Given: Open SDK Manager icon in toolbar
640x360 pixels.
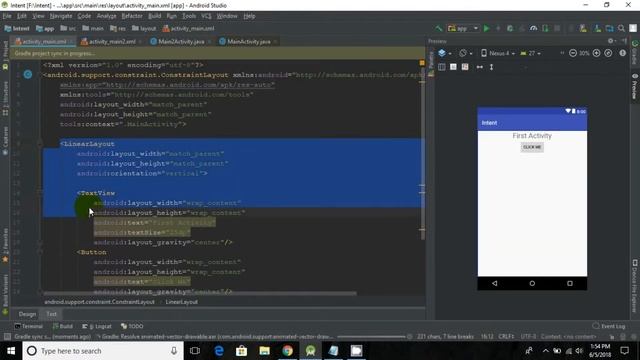Looking at the screenshot, I should (598, 29).
